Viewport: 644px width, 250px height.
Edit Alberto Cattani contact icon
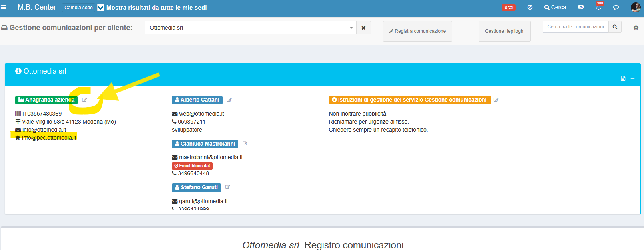[x=229, y=100]
